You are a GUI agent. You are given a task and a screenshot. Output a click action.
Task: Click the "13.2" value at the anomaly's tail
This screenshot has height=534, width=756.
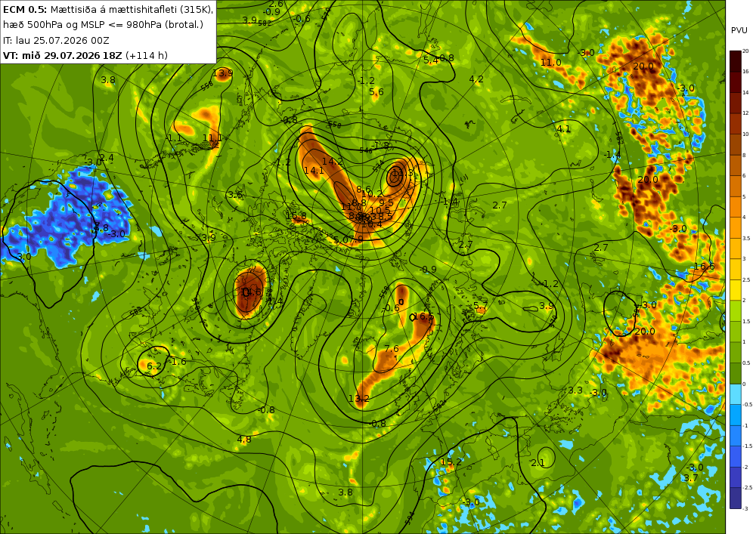tap(358, 399)
